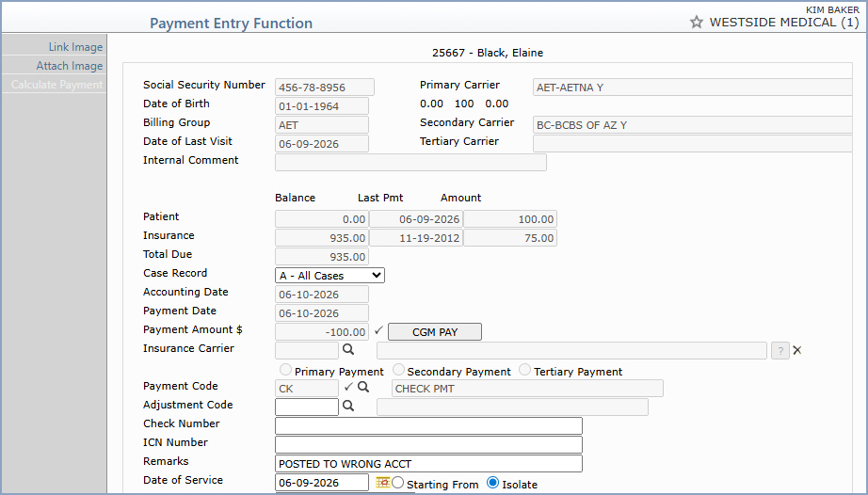The height and width of the screenshot is (495, 868).
Task: Choose the Isolate radio option
Action: point(492,482)
